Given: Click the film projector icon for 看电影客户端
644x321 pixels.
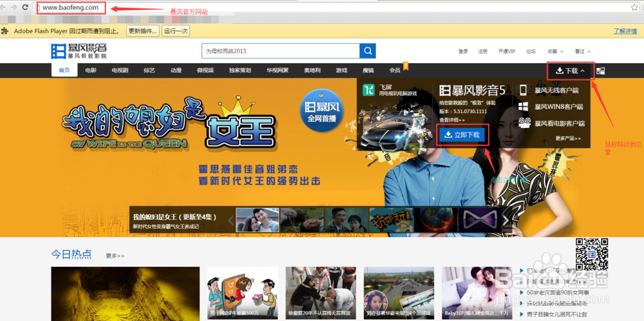Looking at the screenshot, I should 524,123.
